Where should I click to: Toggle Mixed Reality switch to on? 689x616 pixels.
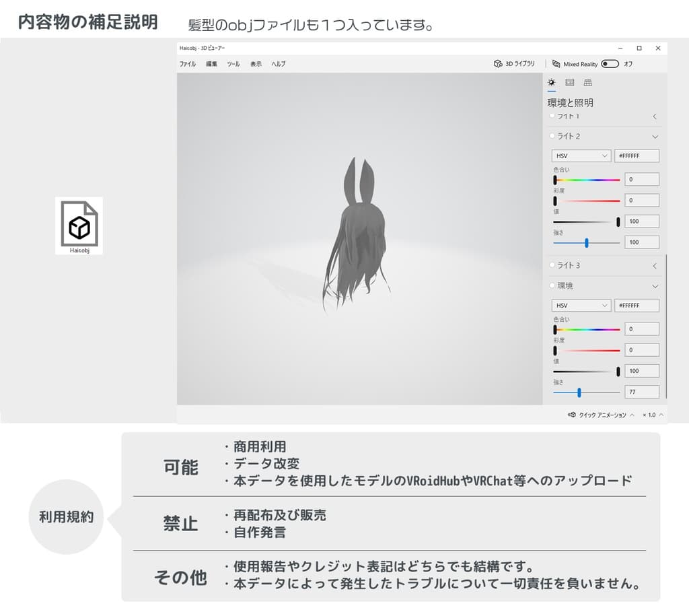611,64
